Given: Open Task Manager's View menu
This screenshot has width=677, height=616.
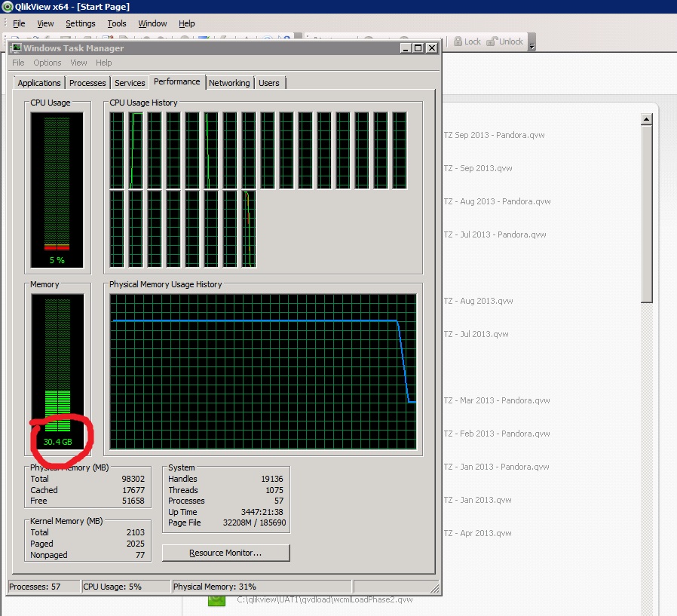Looking at the screenshot, I should 78,63.
